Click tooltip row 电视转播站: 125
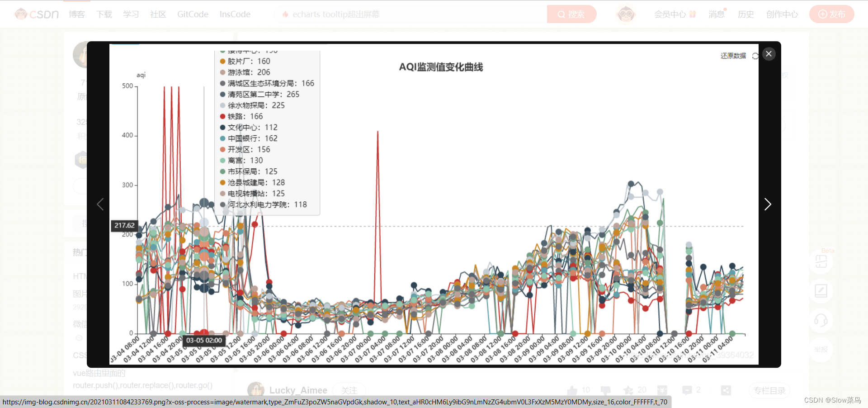The width and height of the screenshot is (868, 408). (252, 194)
